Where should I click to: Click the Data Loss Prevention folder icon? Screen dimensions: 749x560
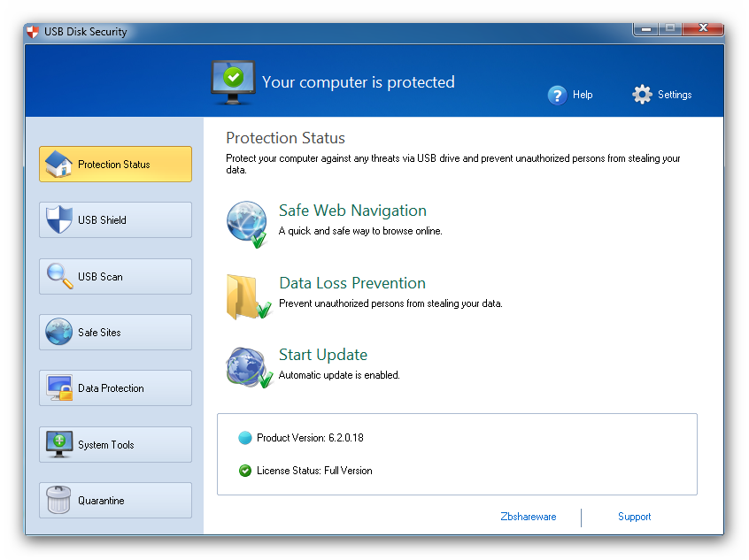[x=249, y=296]
